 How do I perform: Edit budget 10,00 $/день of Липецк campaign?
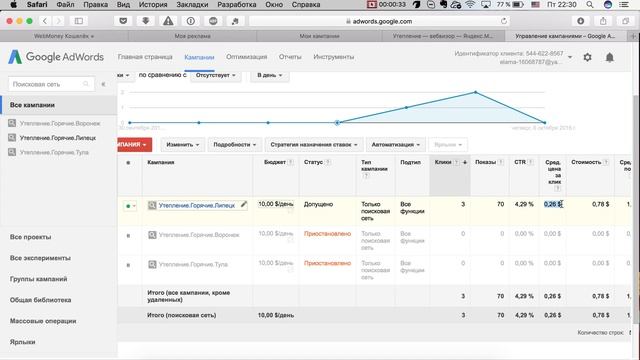pos(276,204)
